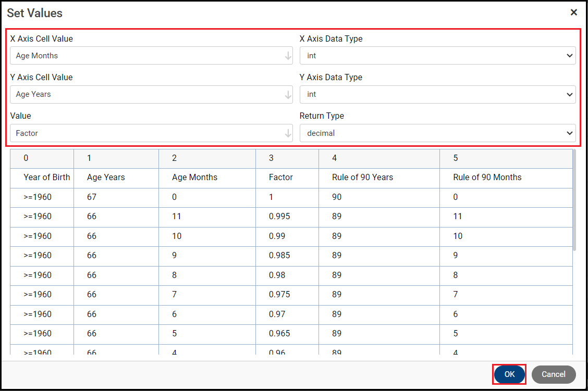Click the Y Axis Cell Value arrow icon
The height and width of the screenshot is (391, 588).
pyautogui.click(x=288, y=95)
